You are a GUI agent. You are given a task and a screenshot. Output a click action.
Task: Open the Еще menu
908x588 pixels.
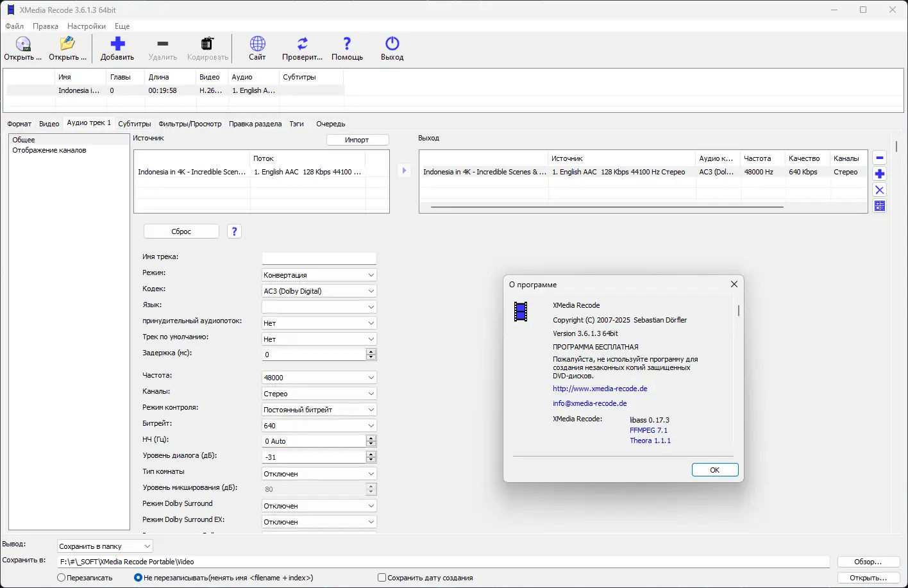point(122,26)
